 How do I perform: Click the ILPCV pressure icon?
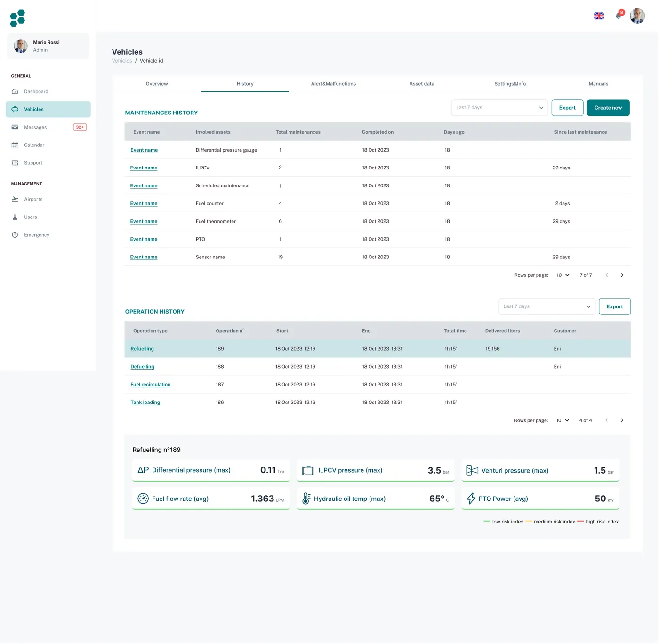click(308, 470)
